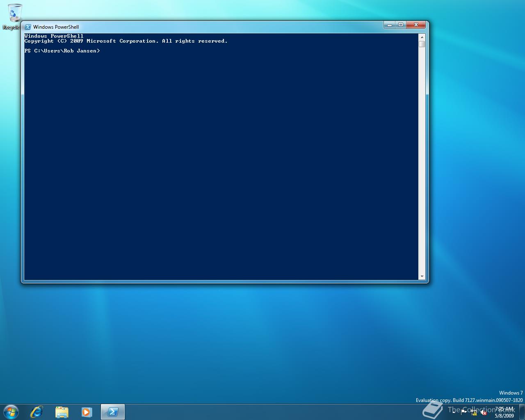Open the Recycle Bin desktop icon

(15, 16)
